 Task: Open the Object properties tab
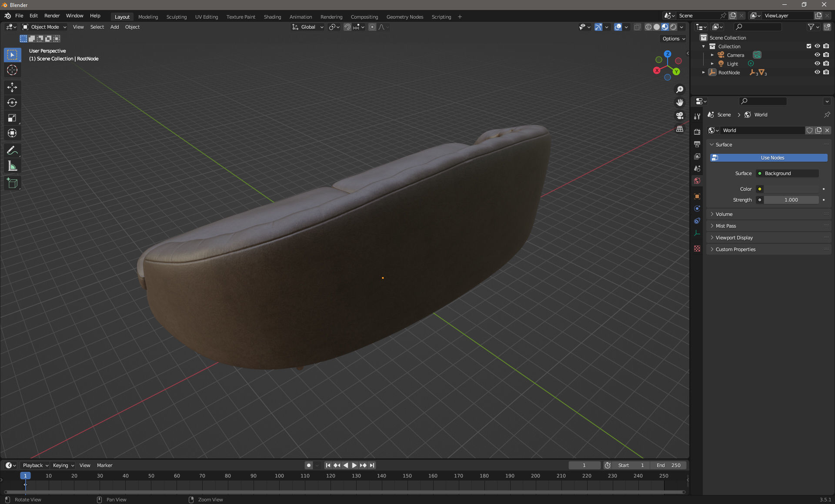pos(697,196)
